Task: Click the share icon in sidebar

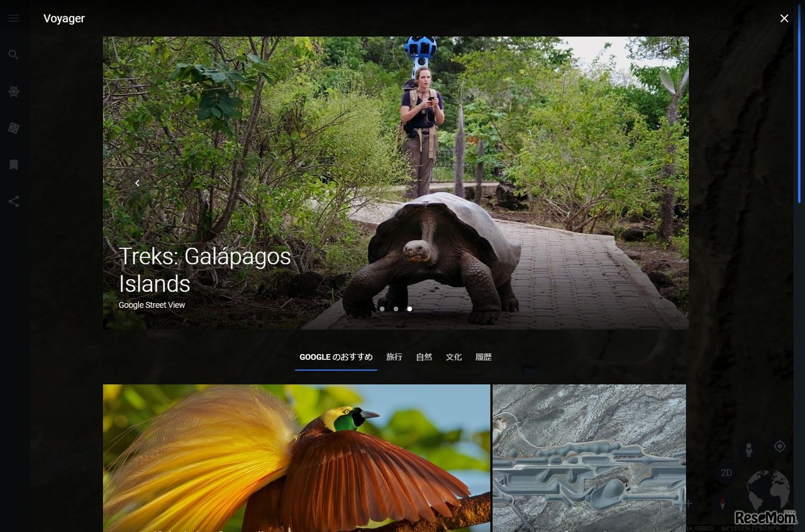Action: click(14, 202)
